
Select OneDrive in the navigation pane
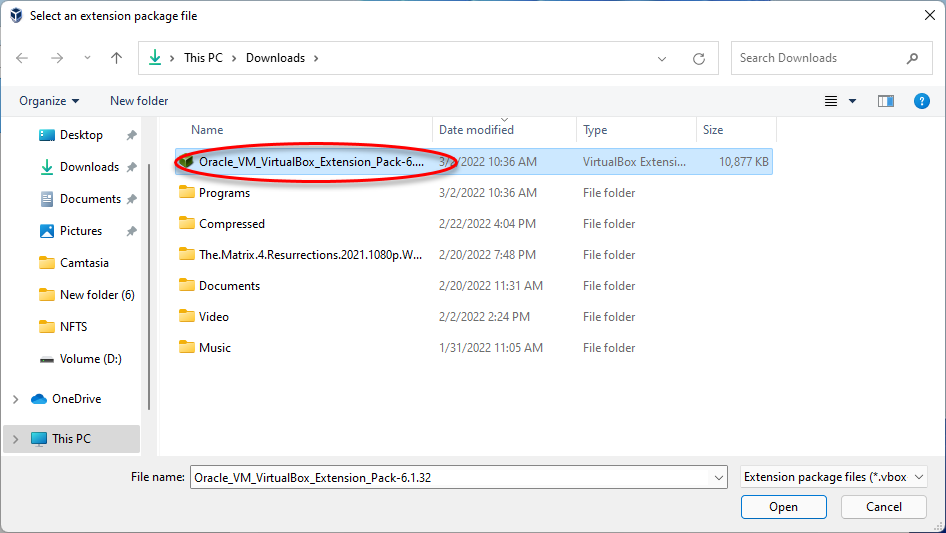coord(77,399)
